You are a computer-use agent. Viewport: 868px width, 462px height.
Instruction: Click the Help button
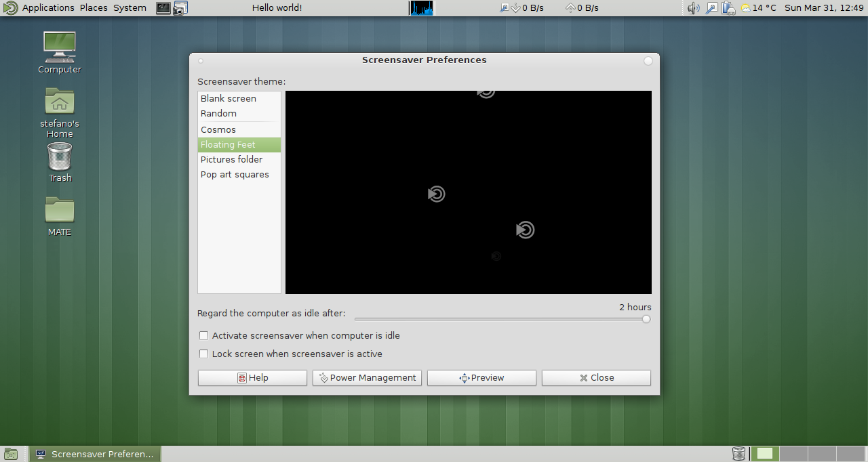pos(252,378)
